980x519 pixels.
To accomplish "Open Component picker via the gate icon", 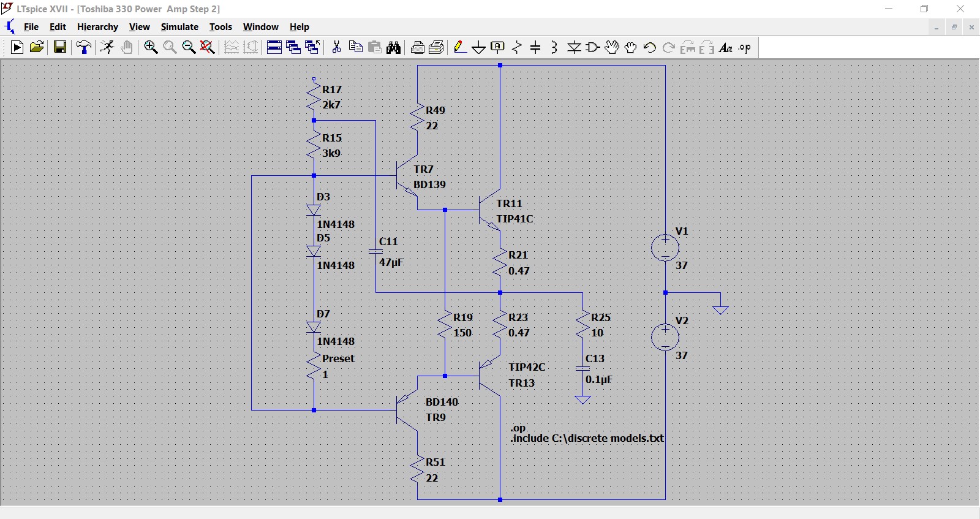I will (593, 47).
